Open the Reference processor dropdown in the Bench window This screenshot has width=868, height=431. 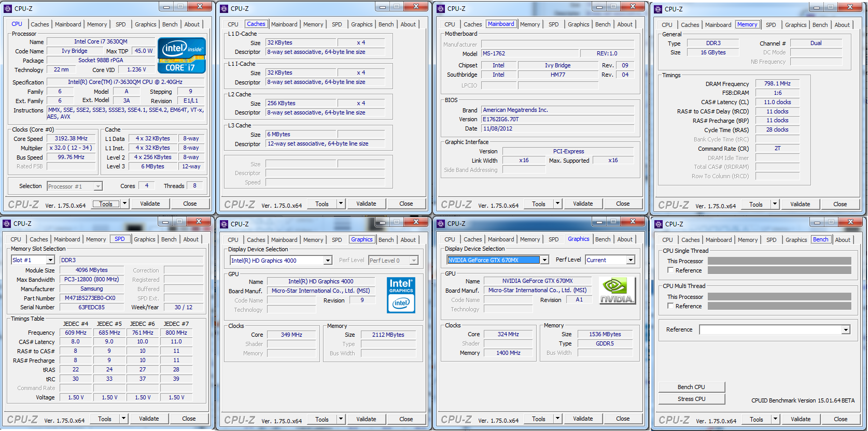(x=846, y=329)
